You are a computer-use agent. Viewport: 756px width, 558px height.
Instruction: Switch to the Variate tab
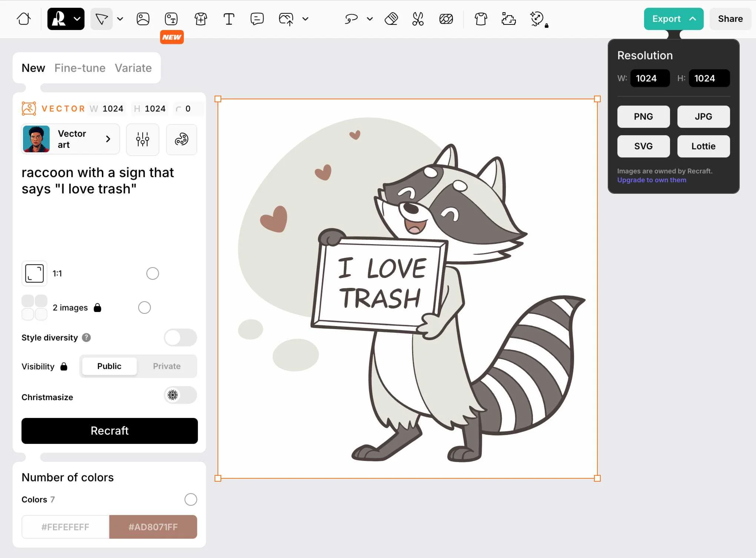pos(133,68)
